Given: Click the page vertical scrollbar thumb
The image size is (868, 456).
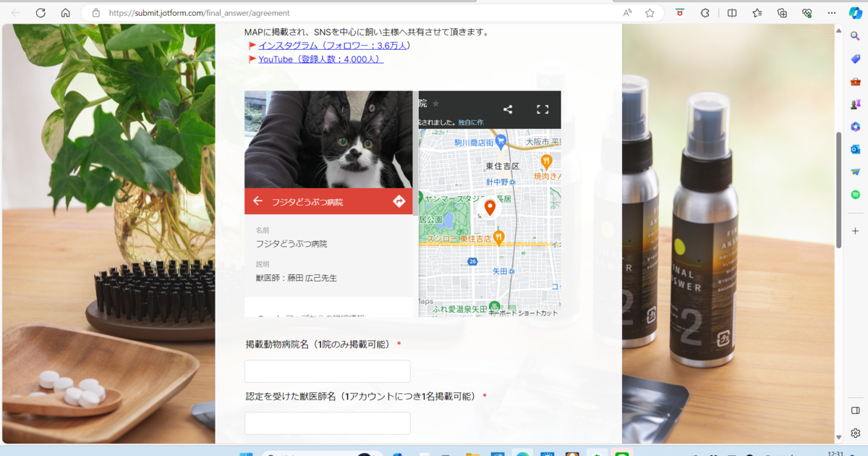Looking at the screenshot, I should 838,190.
